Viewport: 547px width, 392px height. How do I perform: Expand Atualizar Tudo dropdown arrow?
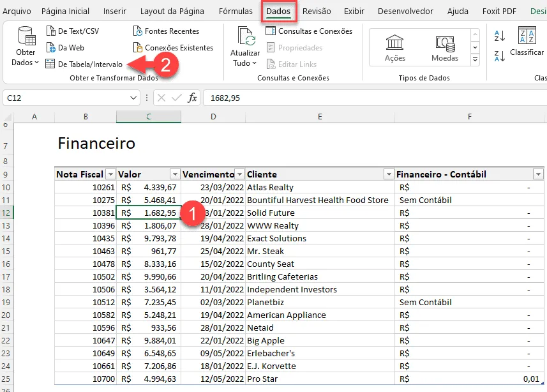coord(254,63)
